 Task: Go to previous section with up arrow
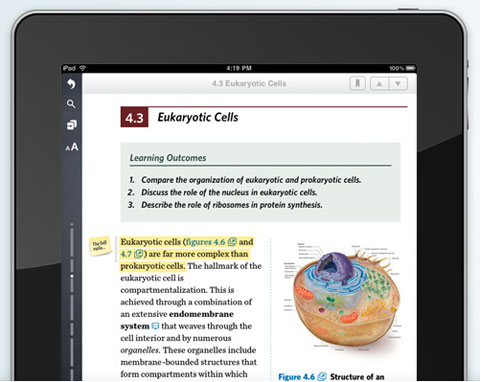pyautogui.click(x=379, y=83)
